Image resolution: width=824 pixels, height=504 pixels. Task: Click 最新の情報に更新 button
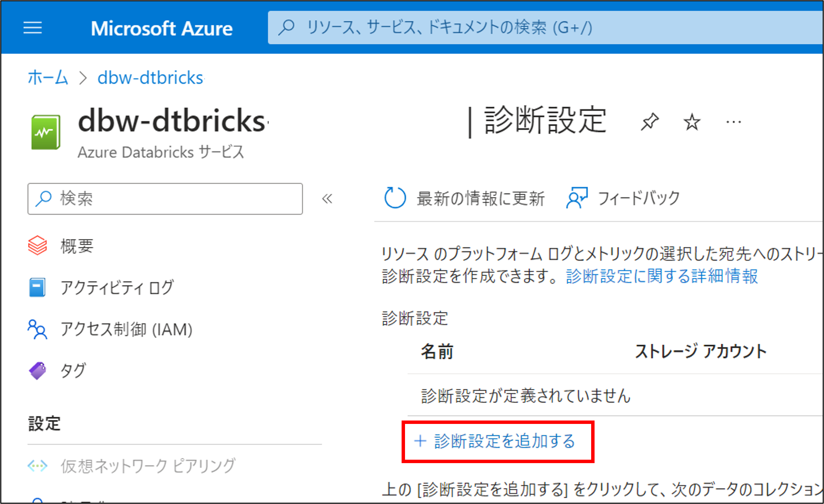[480, 198]
